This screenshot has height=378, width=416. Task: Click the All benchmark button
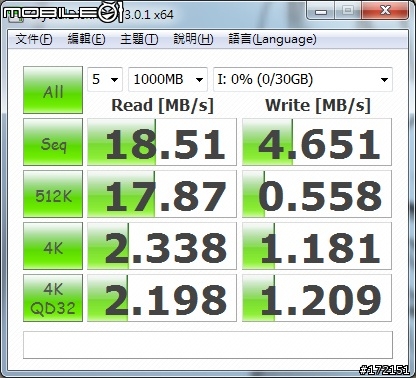click(53, 90)
